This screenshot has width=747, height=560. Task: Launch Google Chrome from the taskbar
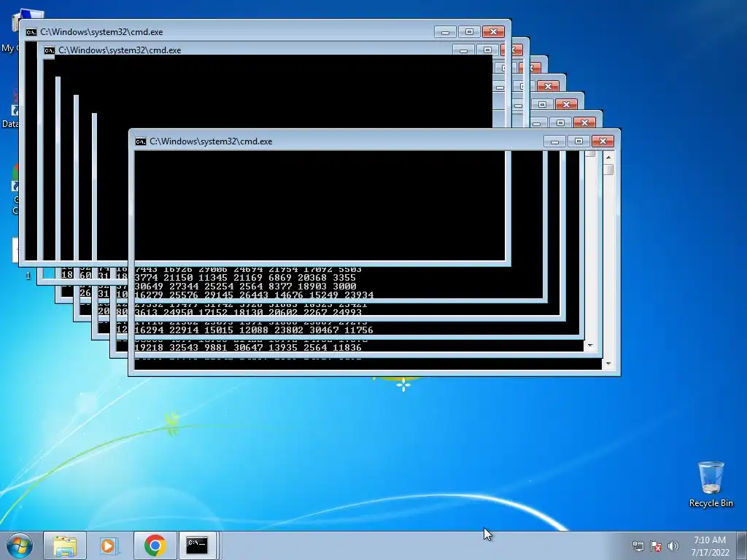coord(155,545)
